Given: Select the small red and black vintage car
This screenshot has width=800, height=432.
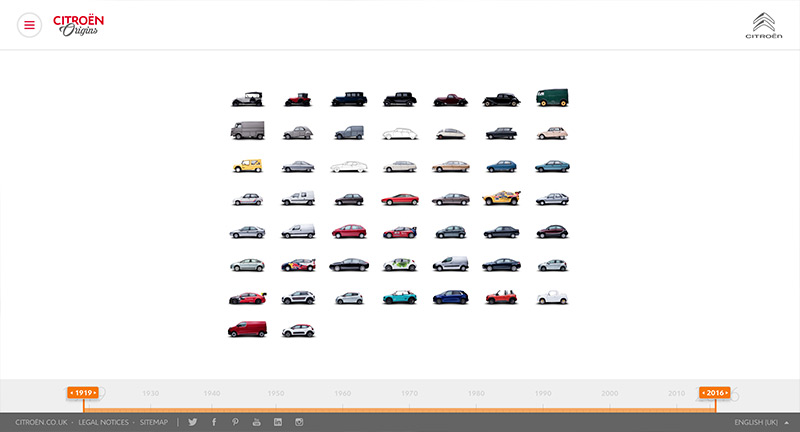Looking at the screenshot, I should 298,99.
